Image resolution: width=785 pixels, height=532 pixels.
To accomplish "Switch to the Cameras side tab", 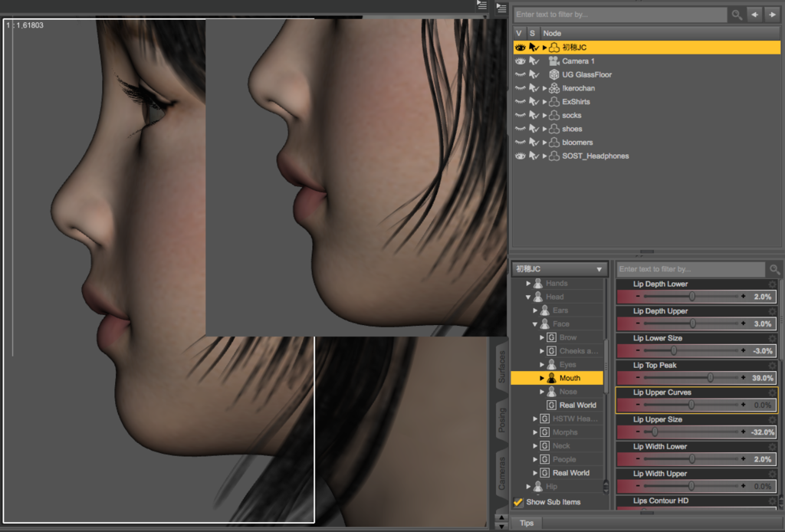I will (x=501, y=473).
